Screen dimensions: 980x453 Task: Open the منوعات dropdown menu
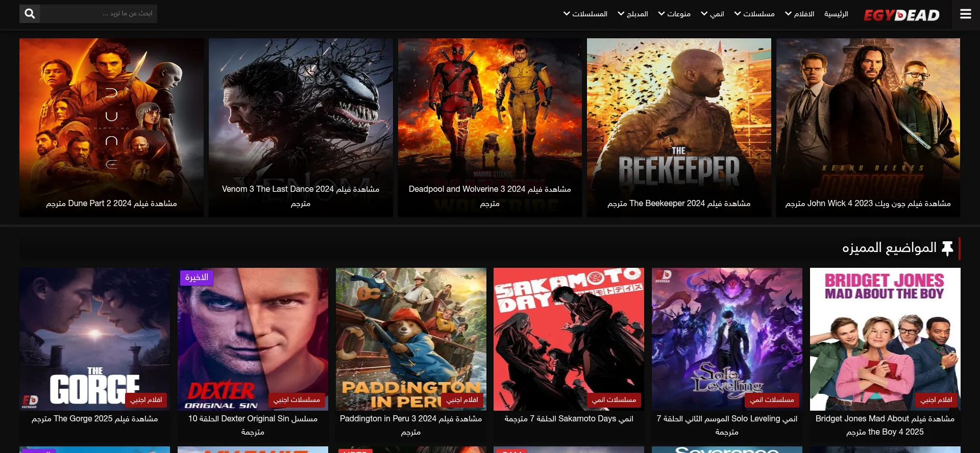point(674,14)
